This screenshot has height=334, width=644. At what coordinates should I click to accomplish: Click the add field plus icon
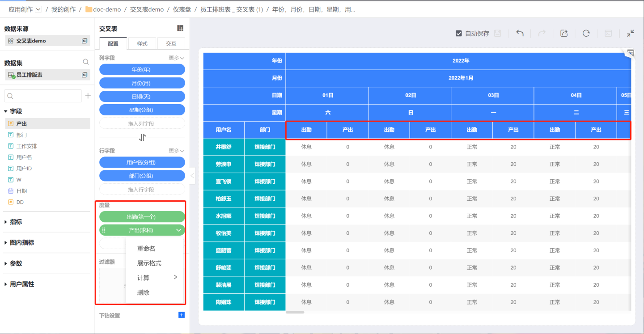[88, 96]
